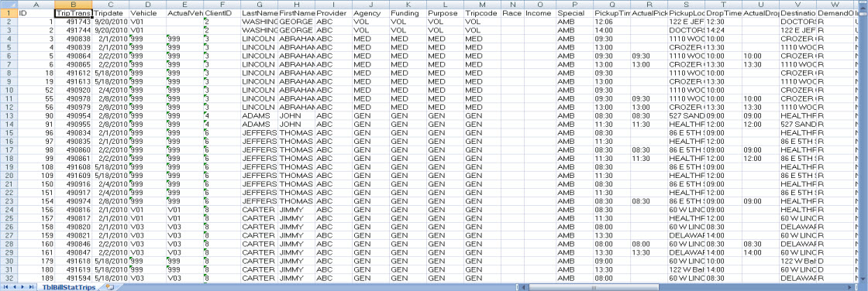Select column F header
The image size is (868, 291).
tap(222, 5)
